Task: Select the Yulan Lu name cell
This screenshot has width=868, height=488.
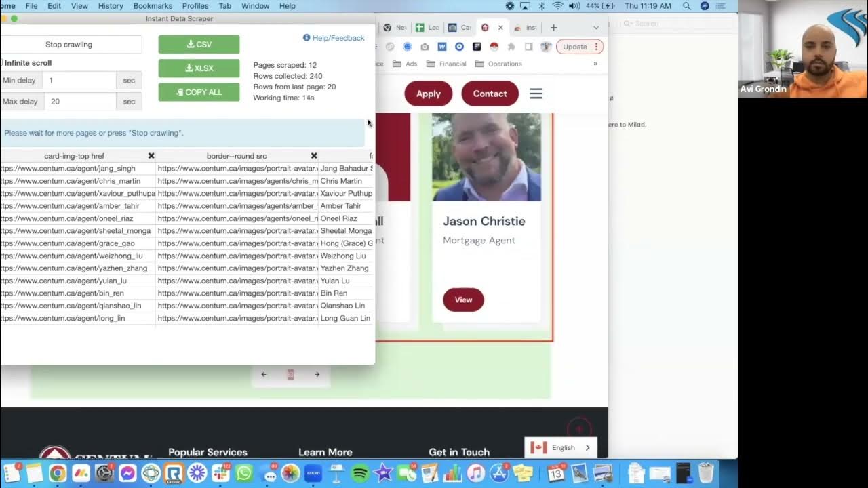Action: (346, 281)
